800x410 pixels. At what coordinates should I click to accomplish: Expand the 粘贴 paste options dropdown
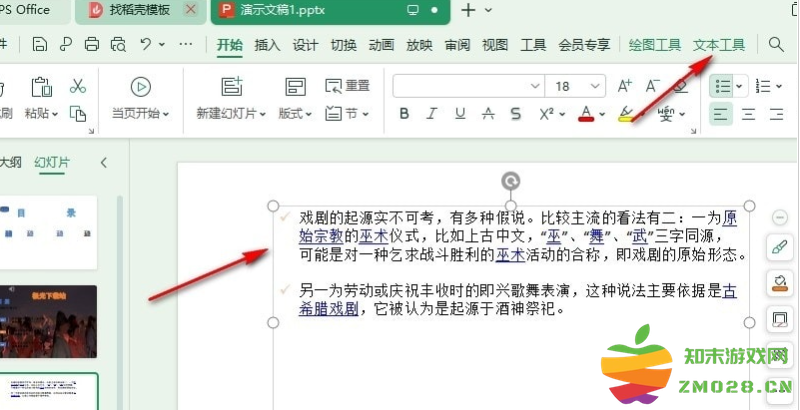coord(55,114)
